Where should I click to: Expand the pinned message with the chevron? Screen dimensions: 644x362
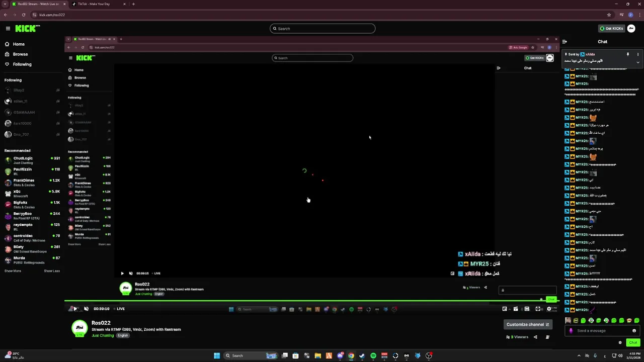(637, 62)
